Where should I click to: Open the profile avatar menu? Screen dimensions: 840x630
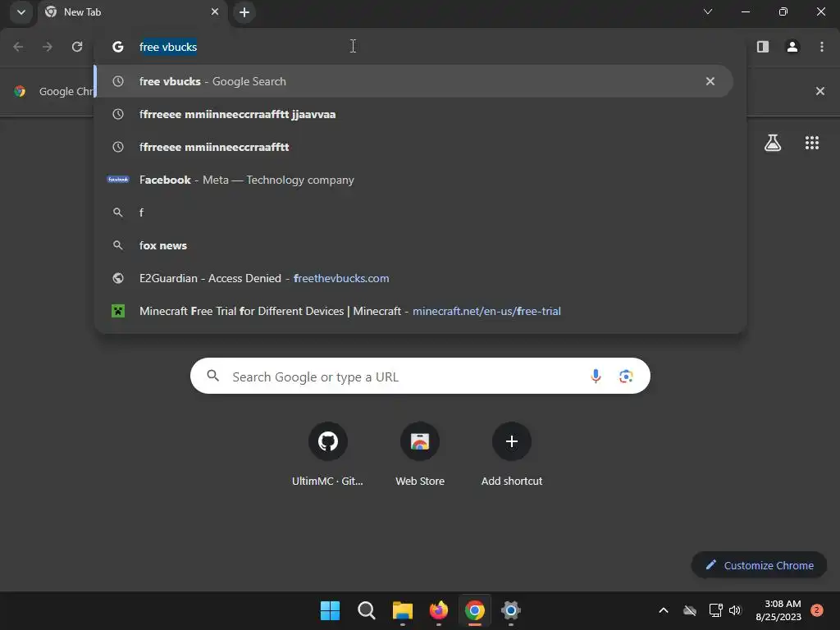tap(792, 47)
